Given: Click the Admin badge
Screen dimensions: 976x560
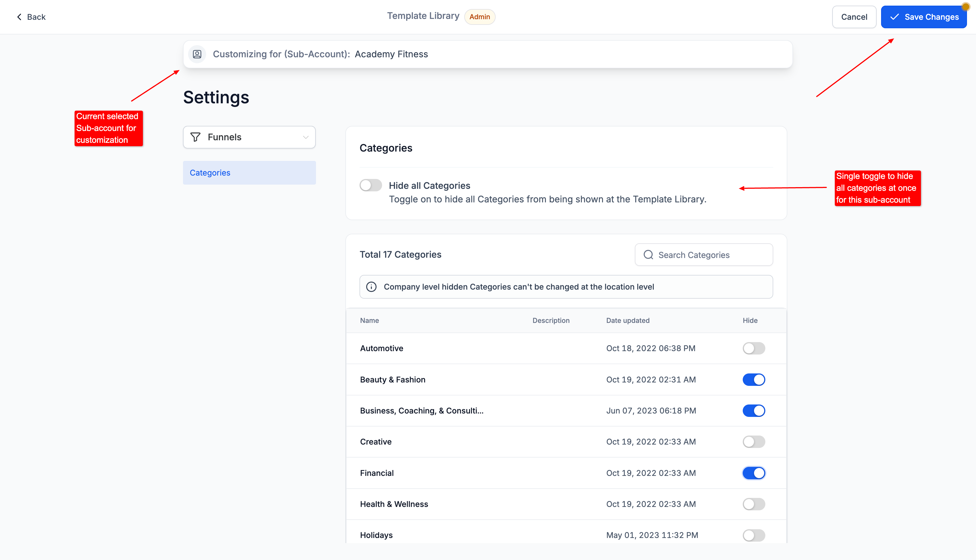Looking at the screenshot, I should point(479,17).
